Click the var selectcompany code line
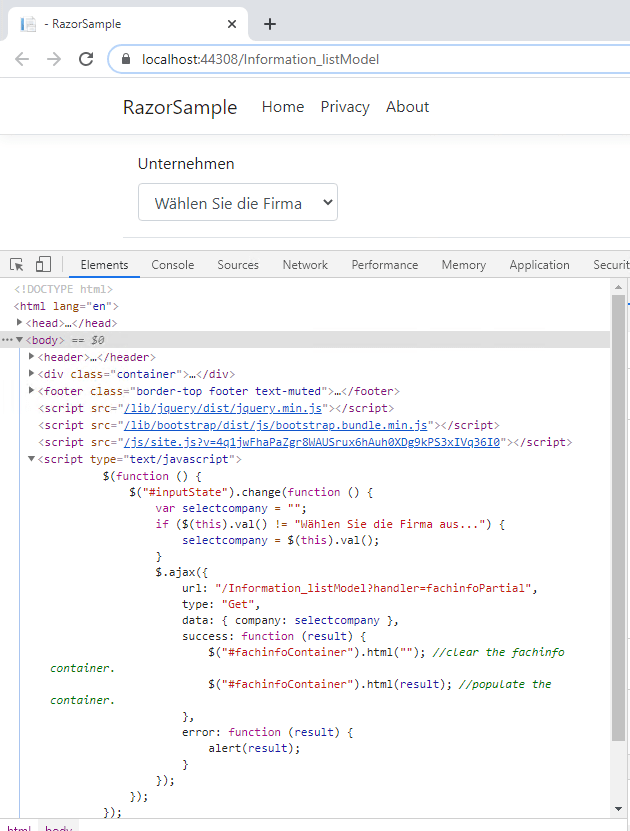Viewport: 630px width, 831px height. coord(231,508)
